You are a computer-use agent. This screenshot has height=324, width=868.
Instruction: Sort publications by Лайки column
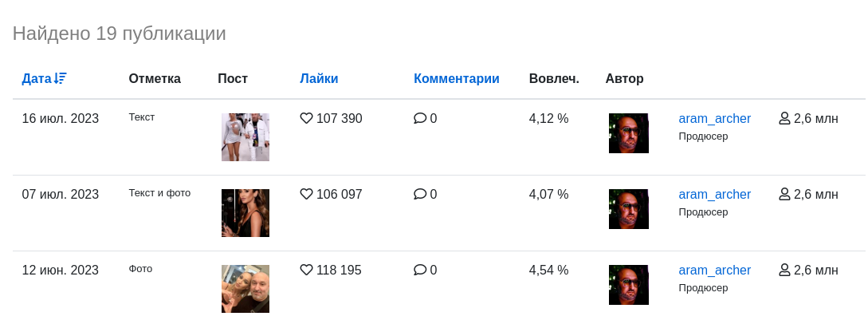click(319, 79)
